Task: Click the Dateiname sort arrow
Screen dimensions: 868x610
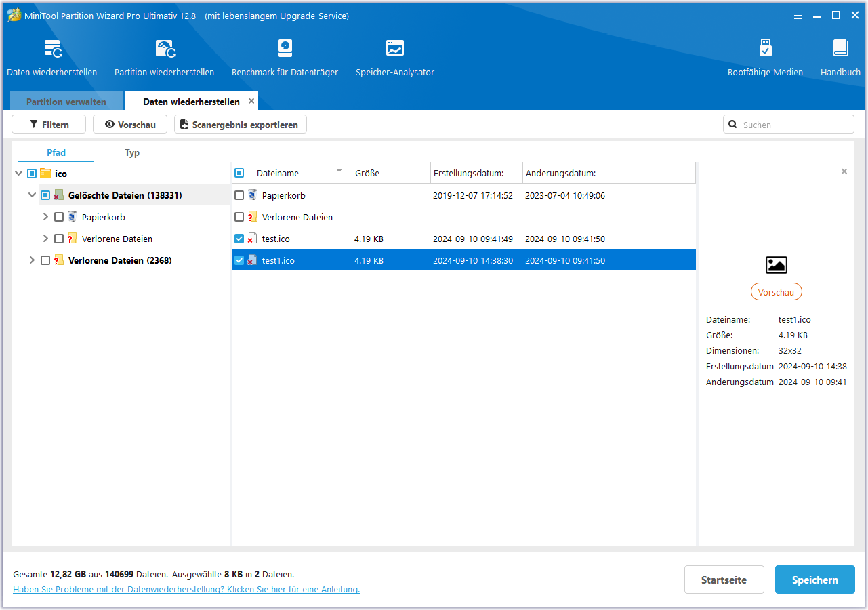Action: pos(339,171)
